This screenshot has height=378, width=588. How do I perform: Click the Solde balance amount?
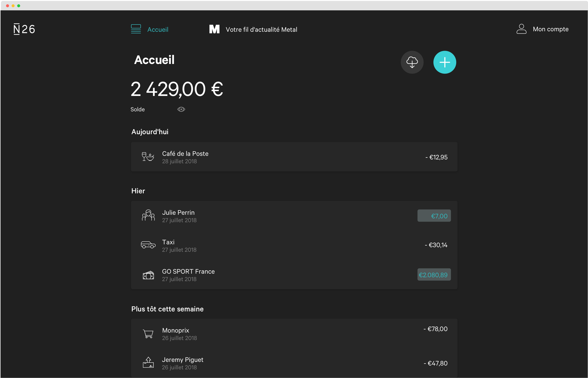pos(177,89)
